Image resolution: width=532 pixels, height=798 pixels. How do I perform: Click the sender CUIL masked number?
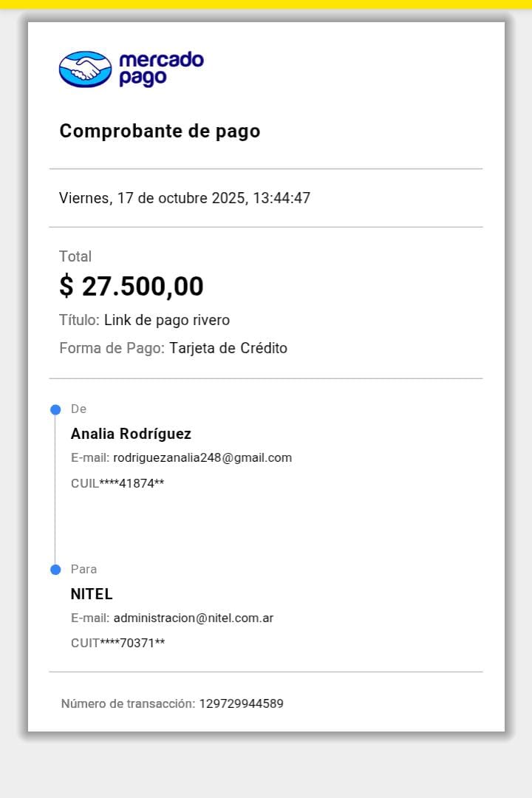tap(117, 484)
